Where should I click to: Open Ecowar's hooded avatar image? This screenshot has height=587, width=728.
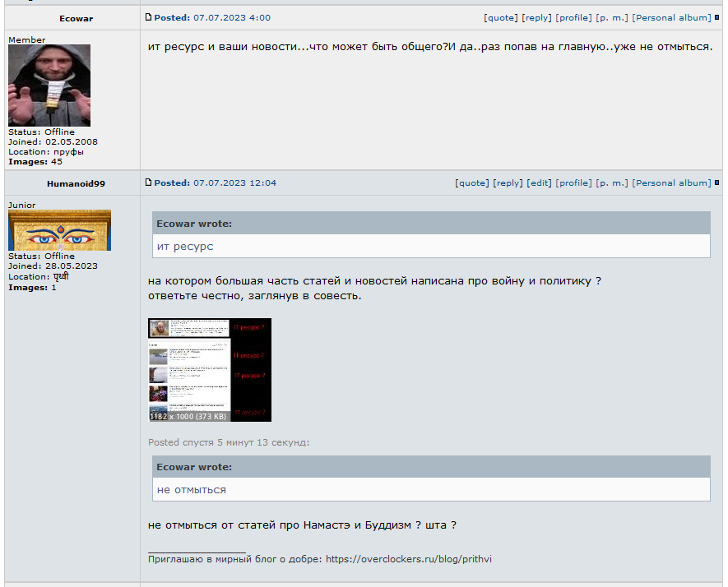49,86
